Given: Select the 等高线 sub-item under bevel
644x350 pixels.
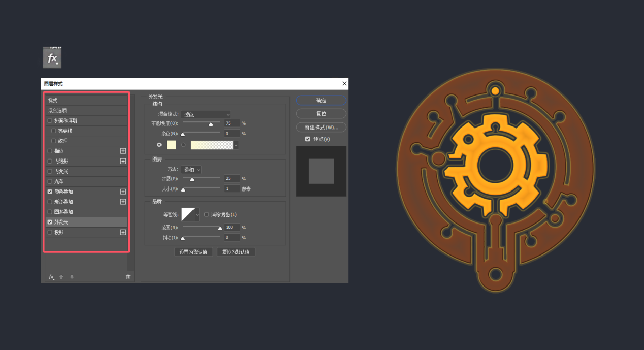Looking at the screenshot, I should pos(65,131).
